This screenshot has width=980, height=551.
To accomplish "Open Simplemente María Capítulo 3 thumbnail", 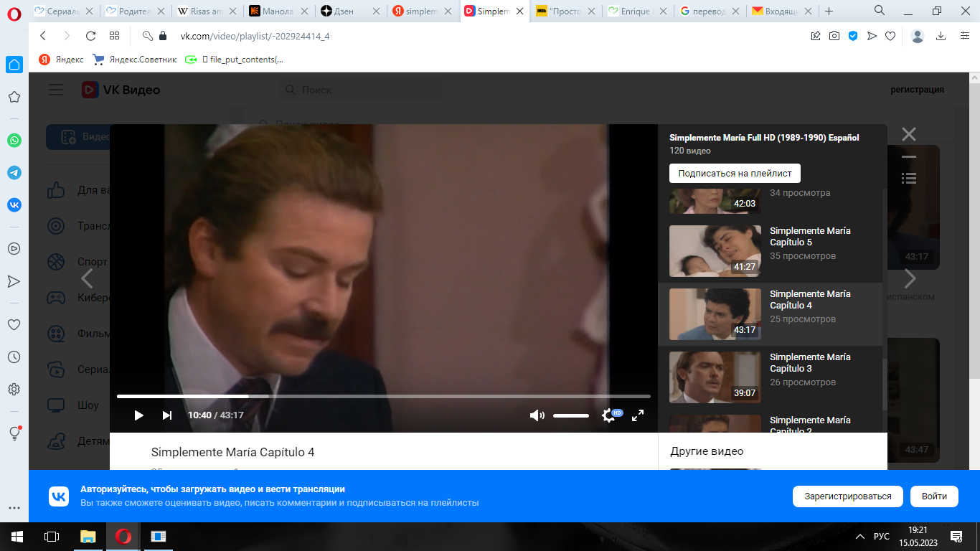I will click(715, 377).
